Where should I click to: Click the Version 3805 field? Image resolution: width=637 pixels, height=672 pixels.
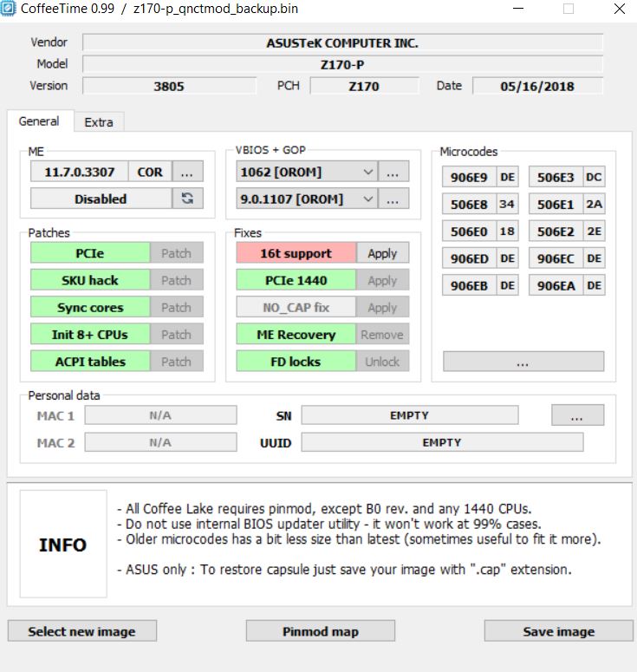170,86
